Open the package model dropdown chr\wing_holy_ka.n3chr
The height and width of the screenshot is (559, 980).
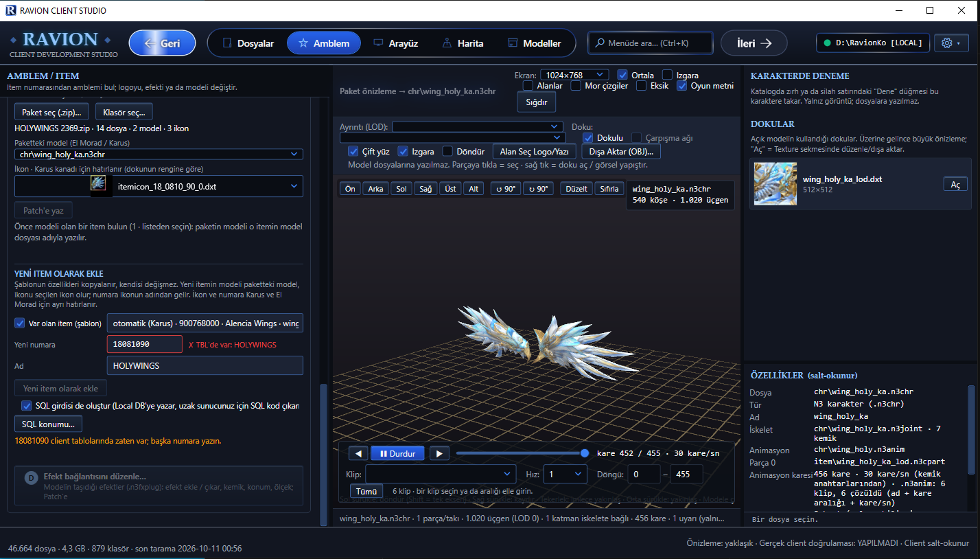tap(159, 154)
